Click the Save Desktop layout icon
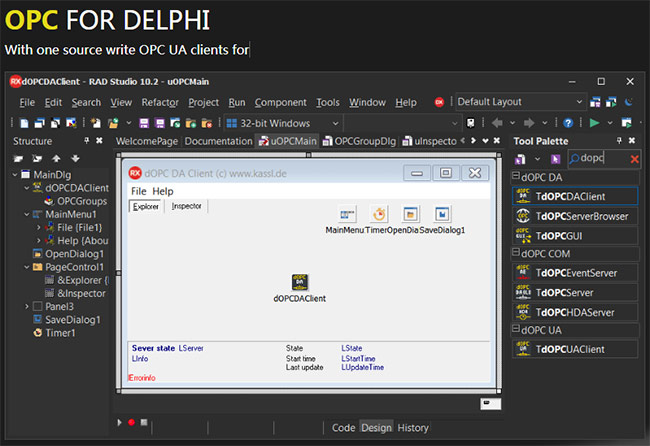650x446 pixels. coord(595,102)
